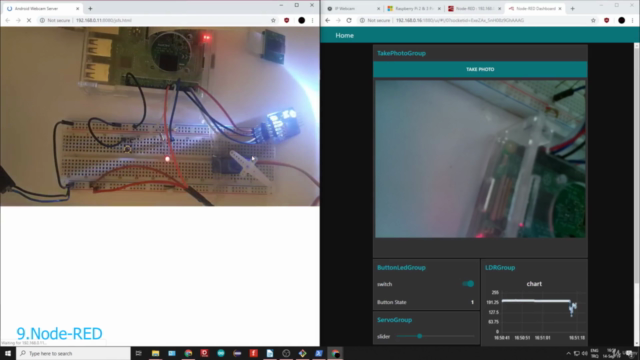Open the Chrome menu in the dashboard window
Screen dimensions: 640x360
click(633, 20)
